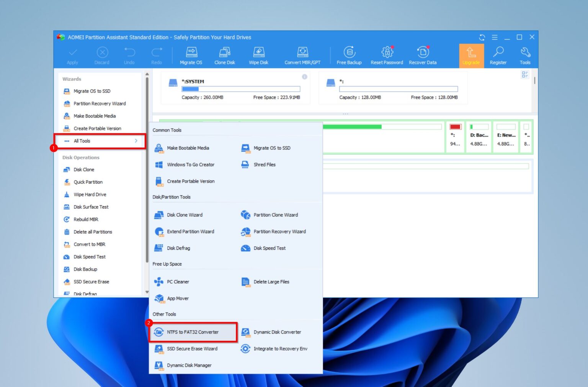Screen dimensions: 588x387
Task: Open the Migrate OS tool
Action: point(191,55)
